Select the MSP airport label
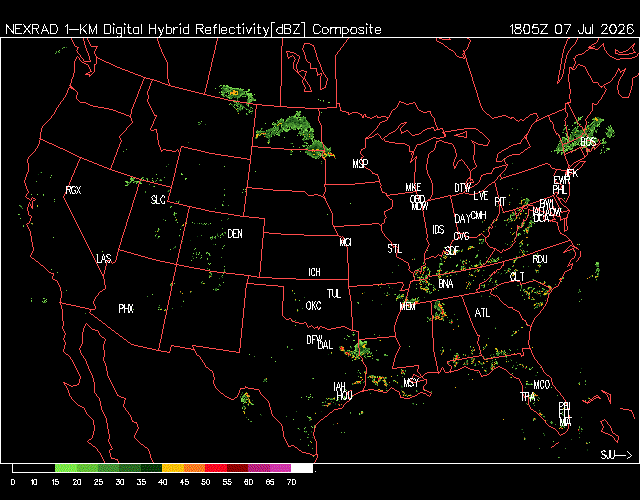Viewport: 640px width, 500px height. [360, 164]
